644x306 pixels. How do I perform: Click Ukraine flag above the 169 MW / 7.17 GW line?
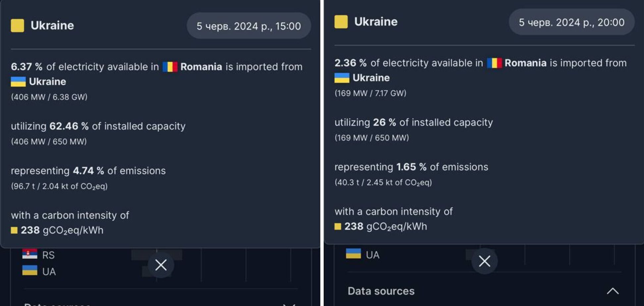342,78
